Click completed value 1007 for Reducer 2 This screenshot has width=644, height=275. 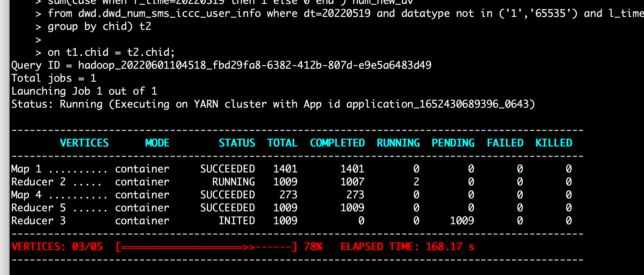[352, 182]
